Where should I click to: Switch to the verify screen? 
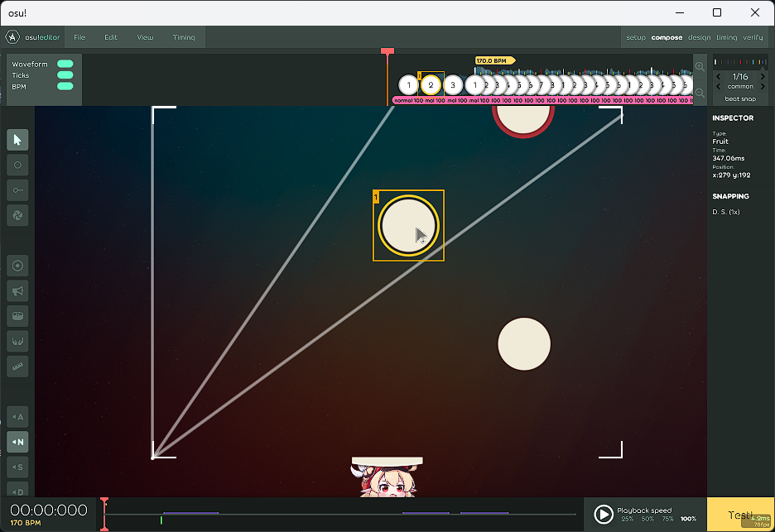pos(753,37)
